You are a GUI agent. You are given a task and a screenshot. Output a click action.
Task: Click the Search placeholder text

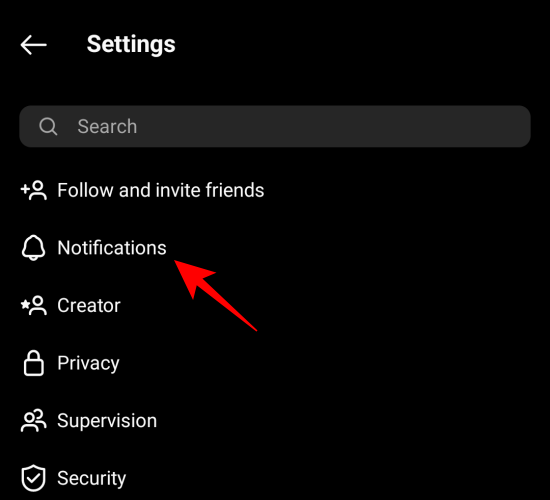pyautogui.click(x=107, y=126)
